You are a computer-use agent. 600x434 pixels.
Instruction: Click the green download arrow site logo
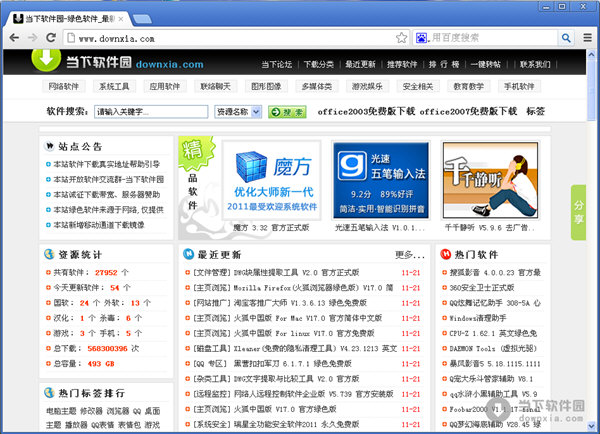coord(46,59)
